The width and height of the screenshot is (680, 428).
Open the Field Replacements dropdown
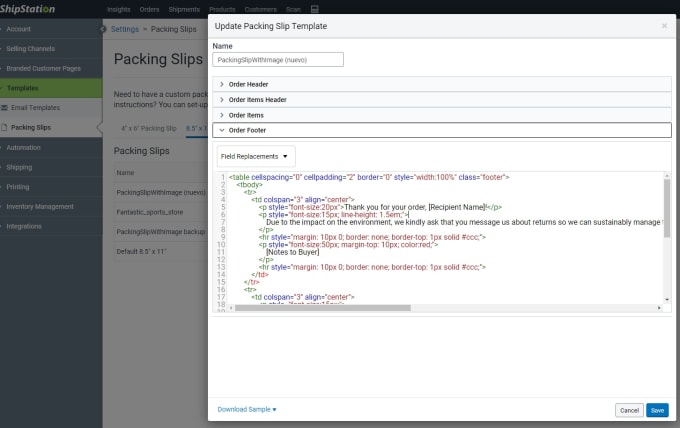256,157
